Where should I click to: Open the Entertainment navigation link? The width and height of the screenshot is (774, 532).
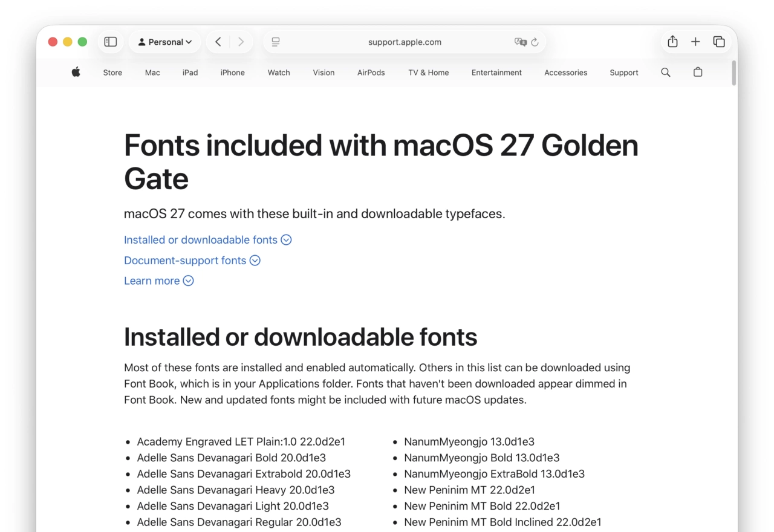pyautogui.click(x=496, y=73)
